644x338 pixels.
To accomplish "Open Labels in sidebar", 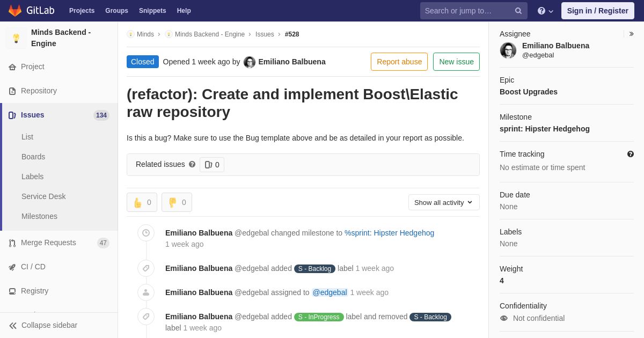I will (33, 177).
